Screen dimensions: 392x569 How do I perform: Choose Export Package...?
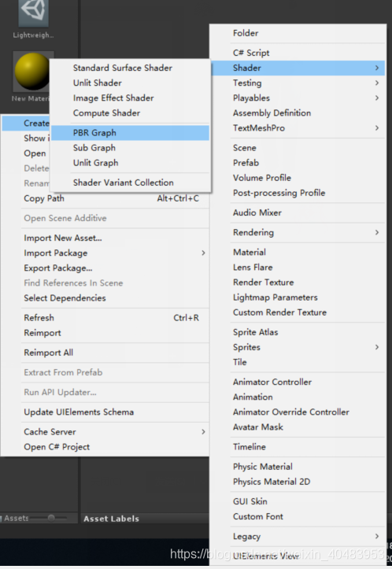coord(105,268)
